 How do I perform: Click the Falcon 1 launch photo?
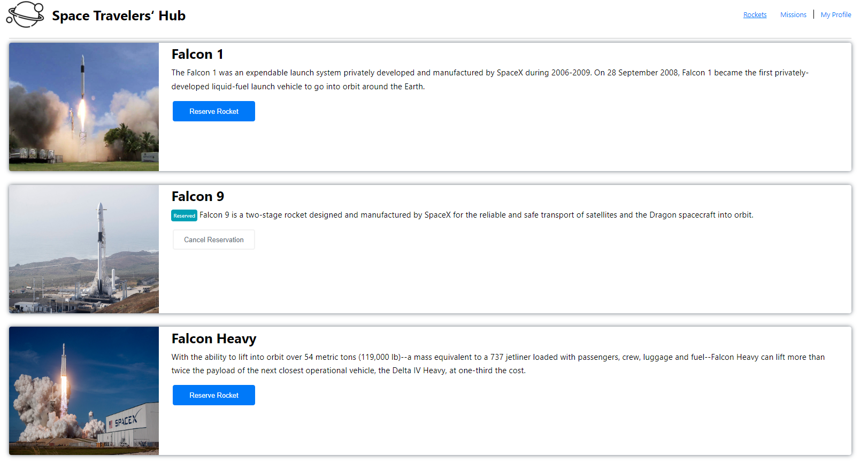click(84, 107)
